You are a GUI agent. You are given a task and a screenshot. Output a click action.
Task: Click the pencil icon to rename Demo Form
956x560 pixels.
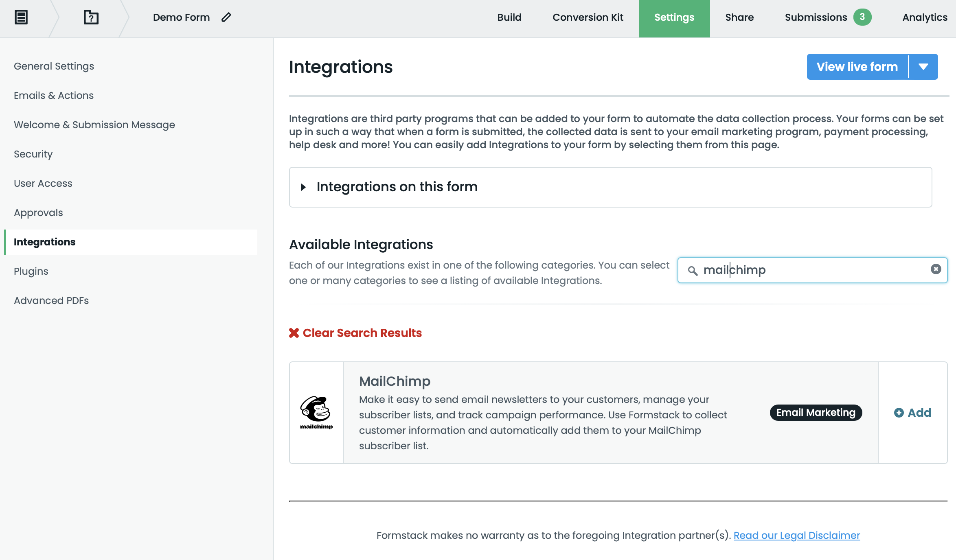pos(226,17)
